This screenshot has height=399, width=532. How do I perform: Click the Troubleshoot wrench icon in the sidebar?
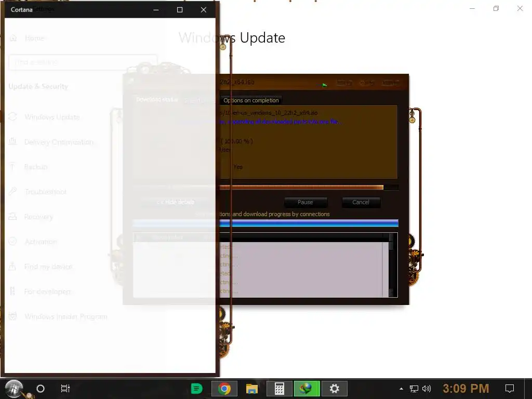[x=12, y=191]
